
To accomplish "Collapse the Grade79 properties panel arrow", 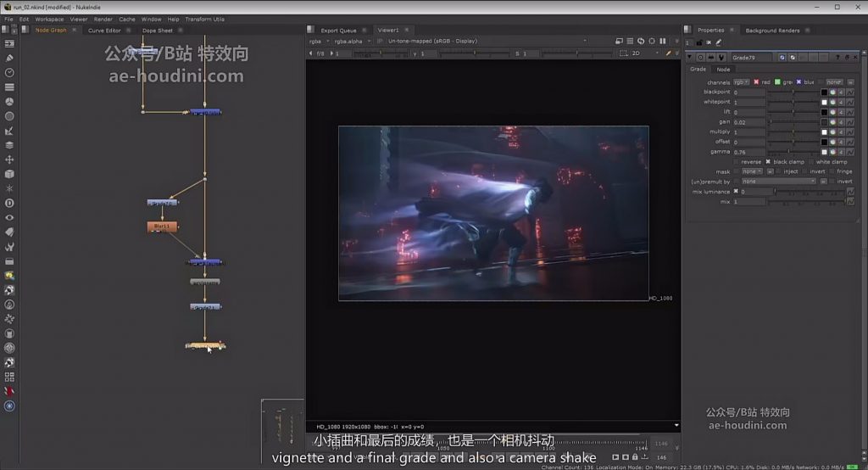I will tap(689, 57).
